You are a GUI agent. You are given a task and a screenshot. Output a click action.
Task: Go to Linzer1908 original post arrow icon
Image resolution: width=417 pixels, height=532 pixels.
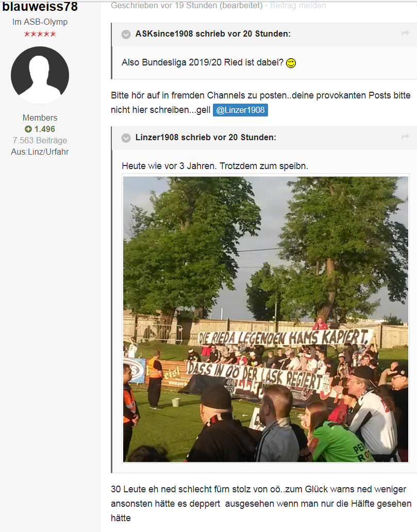pos(405,137)
